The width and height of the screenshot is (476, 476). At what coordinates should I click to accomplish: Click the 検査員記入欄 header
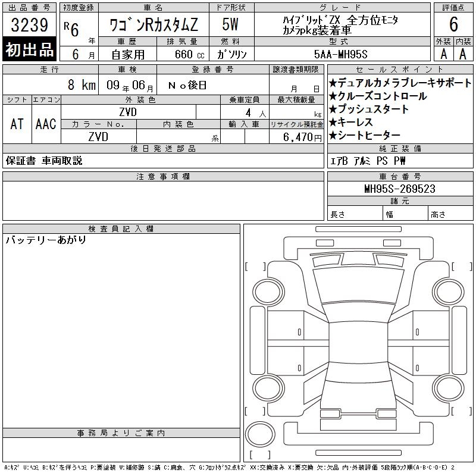coord(121,228)
